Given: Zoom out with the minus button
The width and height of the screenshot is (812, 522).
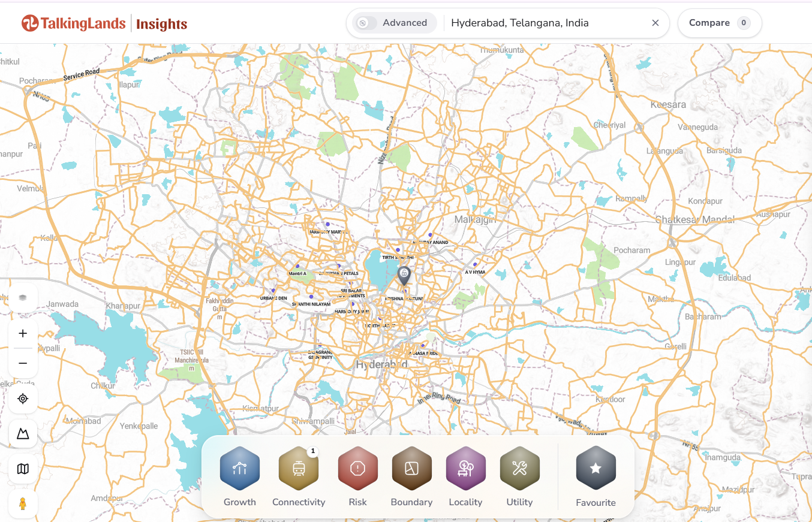Looking at the screenshot, I should click(23, 363).
